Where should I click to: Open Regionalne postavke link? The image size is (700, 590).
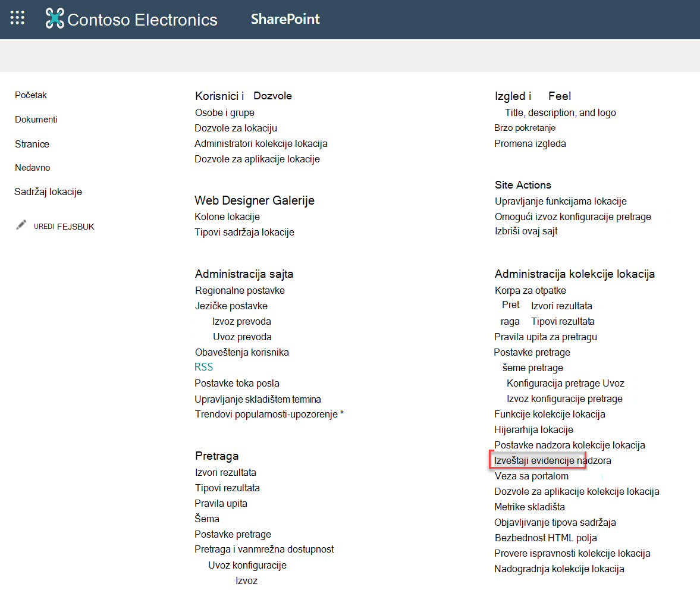240,290
